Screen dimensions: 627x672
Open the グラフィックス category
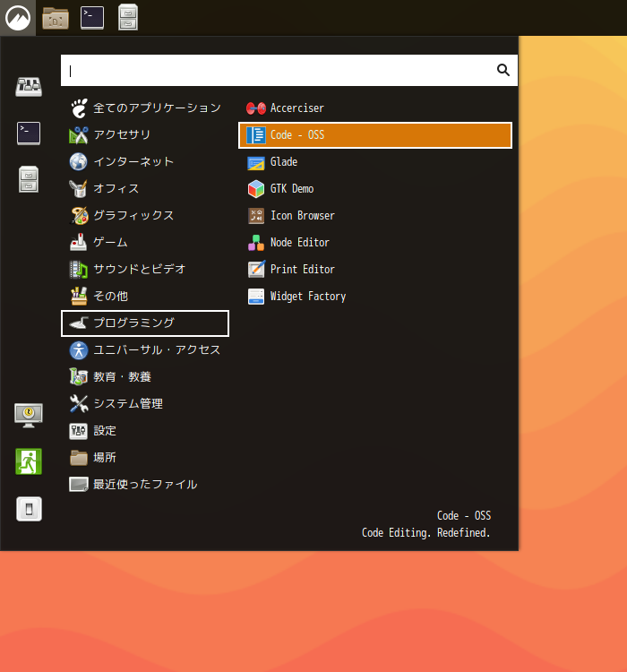tap(145, 216)
